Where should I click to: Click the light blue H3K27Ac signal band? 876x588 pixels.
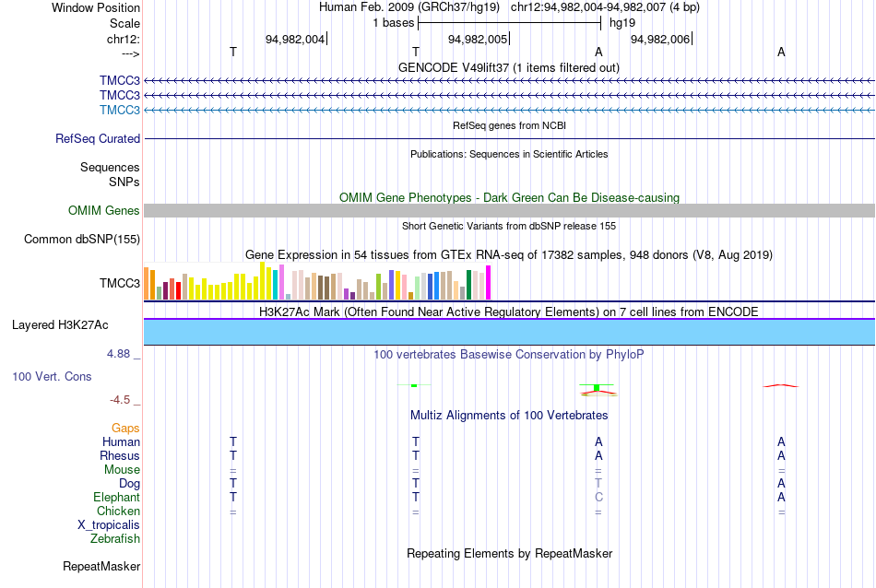coord(509,332)
